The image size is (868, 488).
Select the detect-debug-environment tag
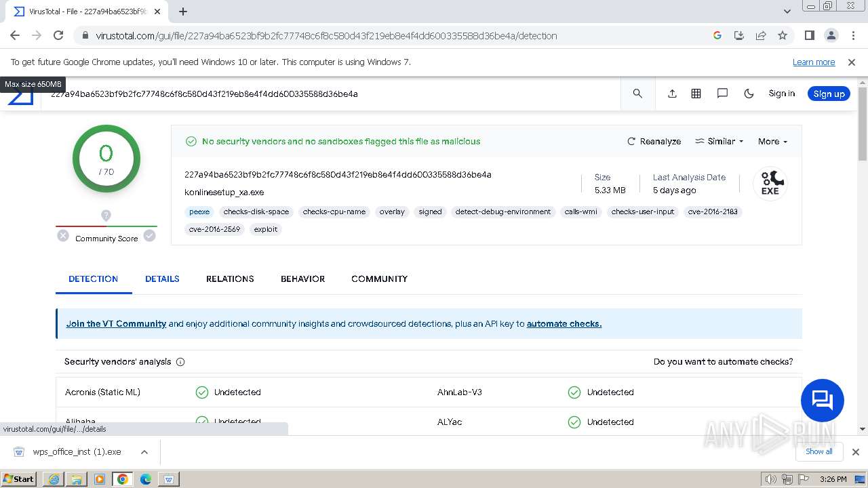(x=503, y=211)
